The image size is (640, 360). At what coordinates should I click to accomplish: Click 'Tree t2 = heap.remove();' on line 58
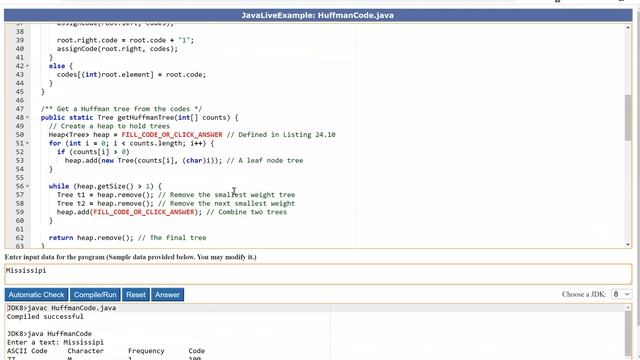[105, 204]
